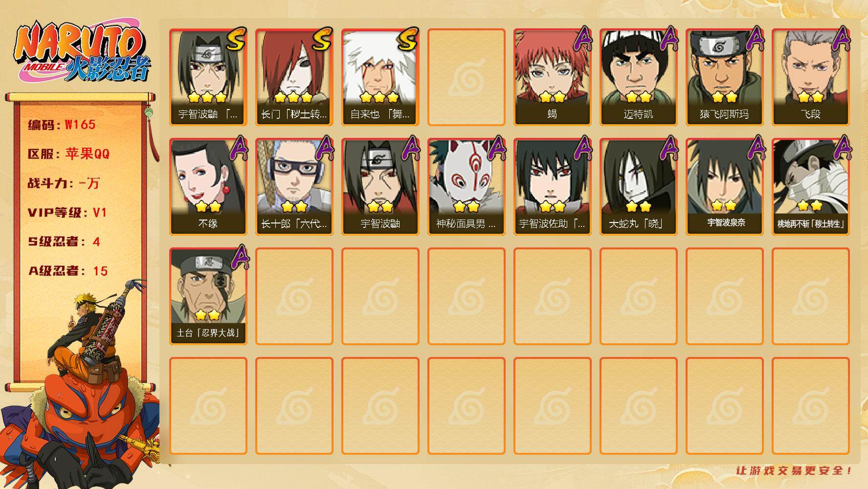Select the A-rank 宇智波鼬 card
Image resolution: width=868 pixels, height=489 pixels.
point(380,187)
